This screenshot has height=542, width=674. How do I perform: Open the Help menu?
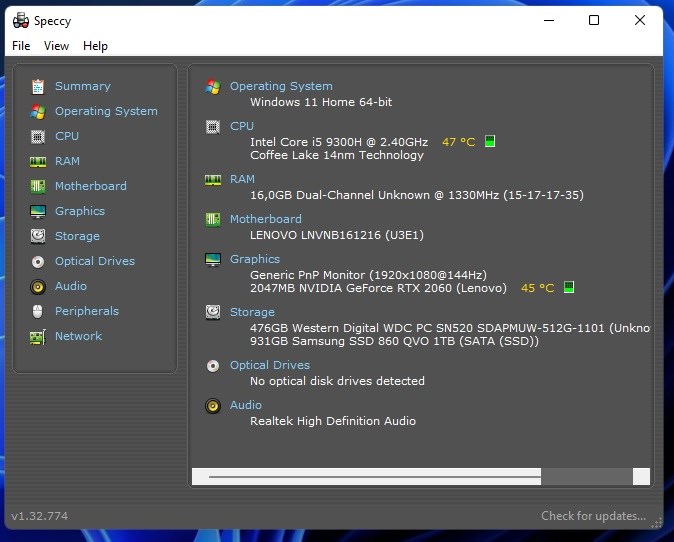(95, 46)
